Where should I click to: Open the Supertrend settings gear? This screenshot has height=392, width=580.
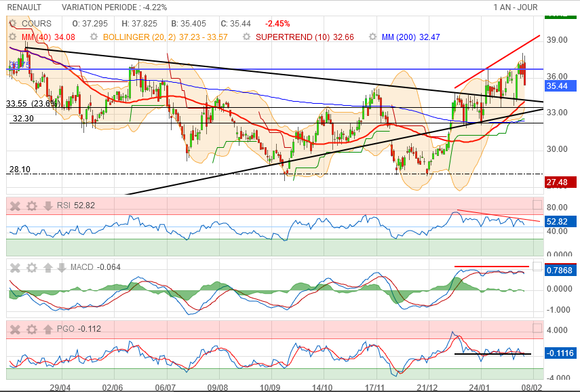click(x=246, y=37)
